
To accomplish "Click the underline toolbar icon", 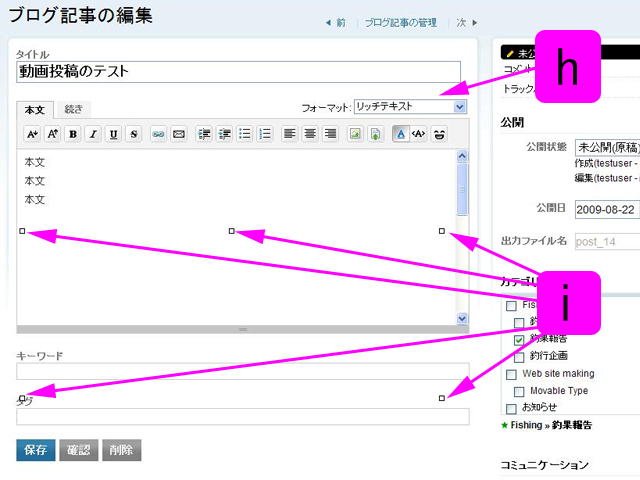I will (x=113, y=133).
